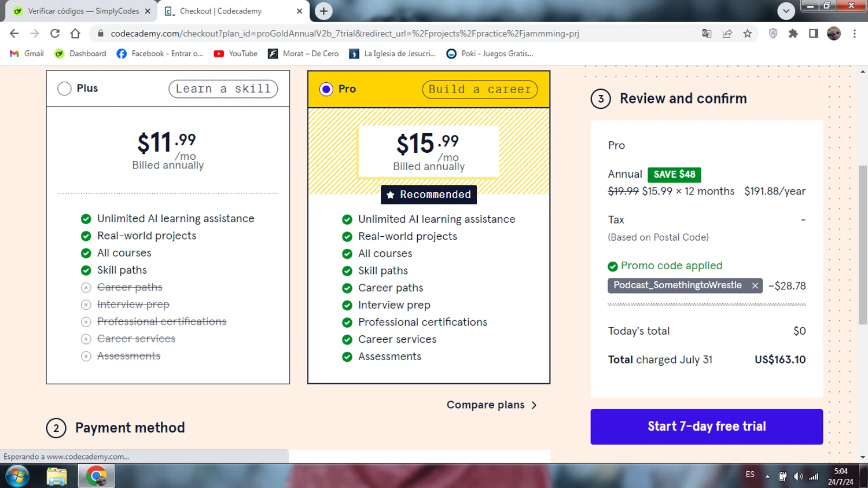The image size is (868, 488).
Task: Open the Compare plans link
Action: tap(491, 405)
